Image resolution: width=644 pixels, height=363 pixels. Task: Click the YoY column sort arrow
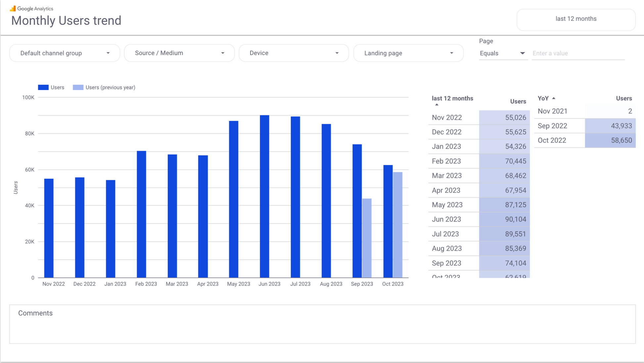click(x=554, y=98)
